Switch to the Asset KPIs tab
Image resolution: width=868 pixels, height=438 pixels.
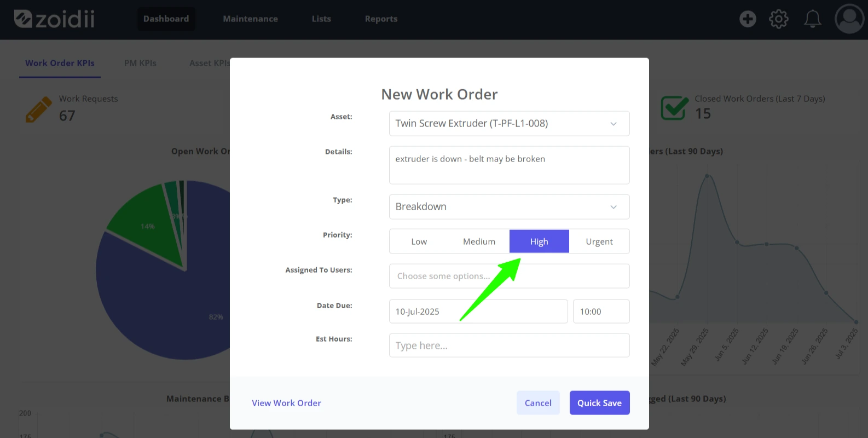[209, 63]
